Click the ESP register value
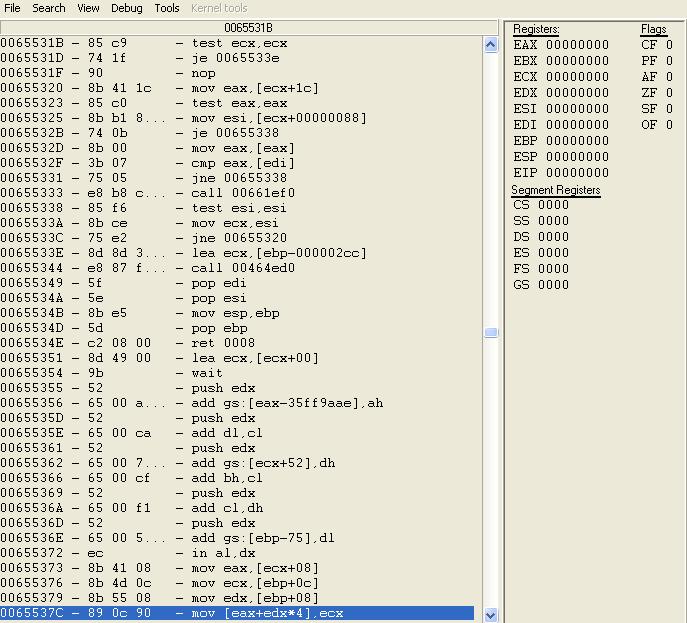Screen dimensions: 687x623 (575, 157)
